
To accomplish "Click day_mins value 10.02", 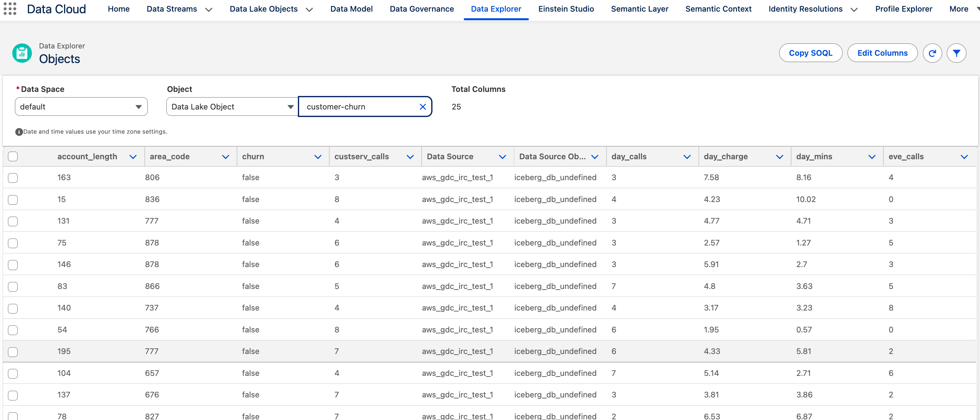I will coord(806,199).
